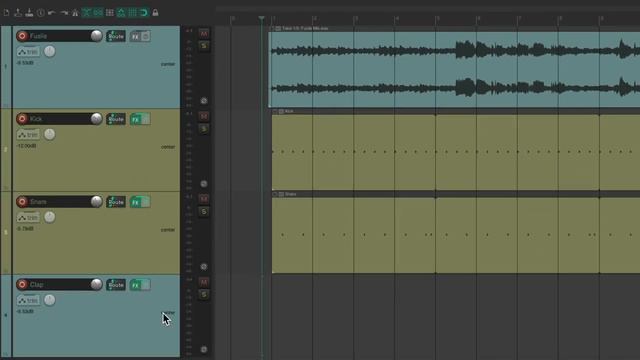Click the phase icon on Fusile track

204,101
